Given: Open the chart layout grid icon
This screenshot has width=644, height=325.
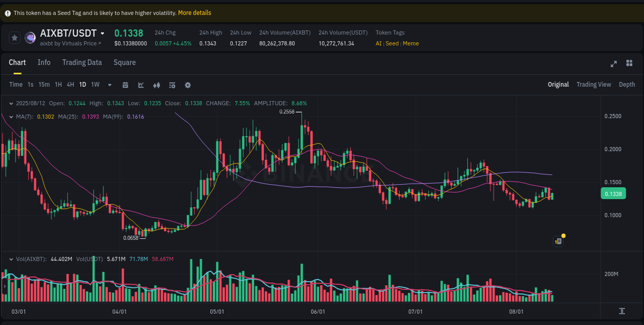Looking at the screenshot, I should [629, 63].
